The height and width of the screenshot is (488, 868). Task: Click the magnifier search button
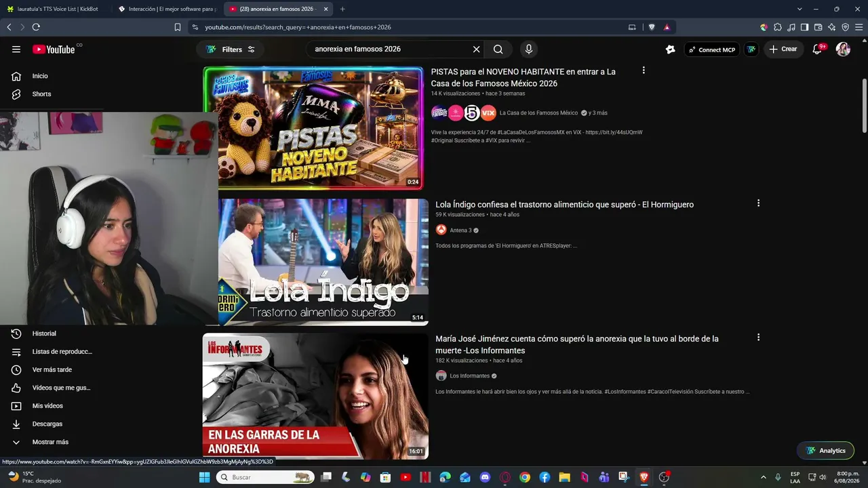pos(498,49)
